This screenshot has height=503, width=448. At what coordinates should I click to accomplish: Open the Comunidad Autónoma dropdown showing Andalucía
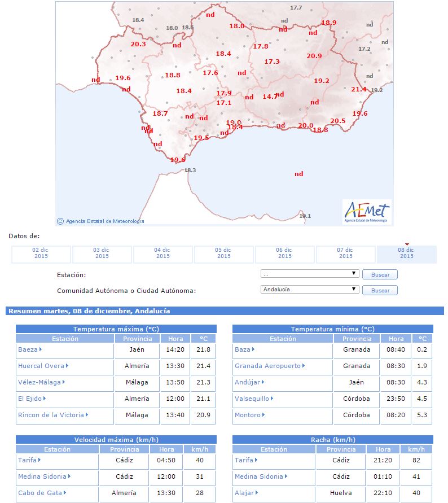[x=310, y=289]
